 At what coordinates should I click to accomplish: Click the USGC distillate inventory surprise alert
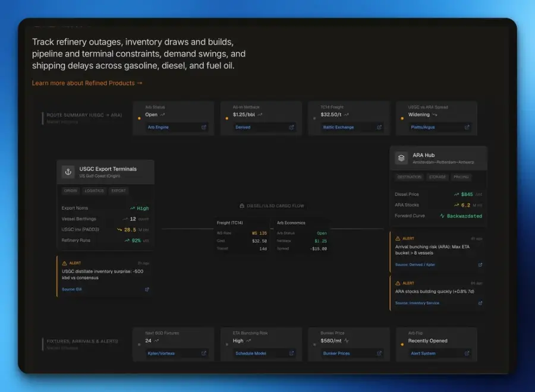point(105,276)
